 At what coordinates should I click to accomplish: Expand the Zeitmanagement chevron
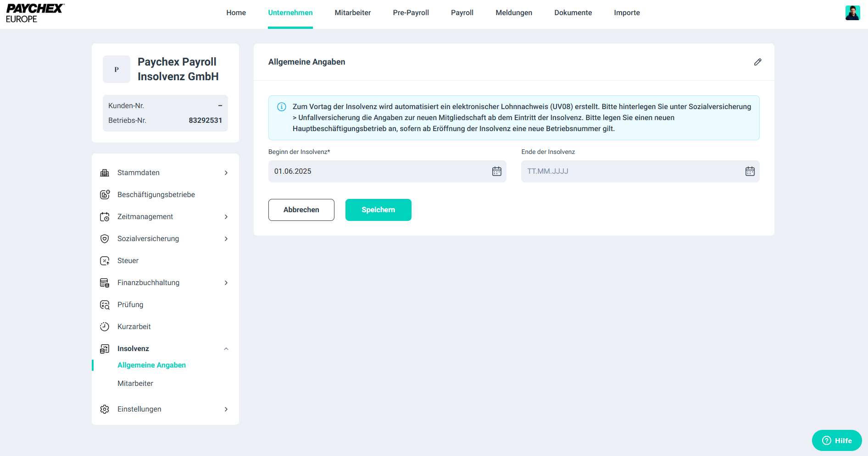226,217
